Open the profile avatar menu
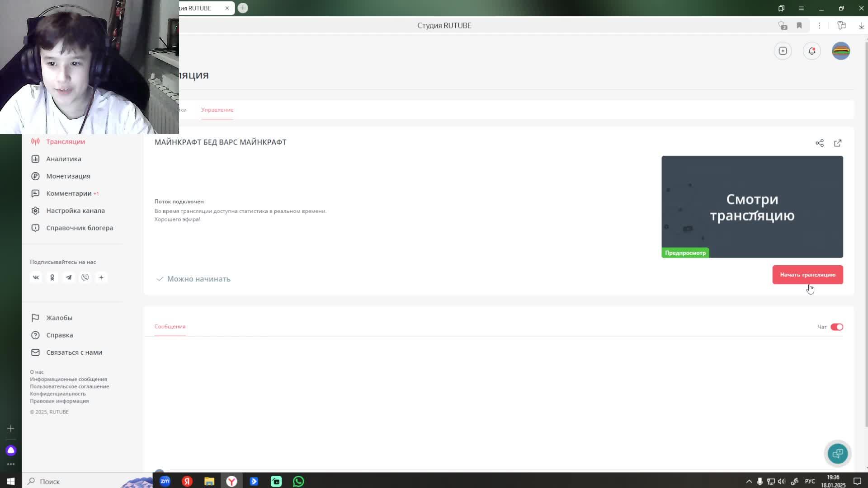This screenshot has height=488, width=868. (841, 51)
